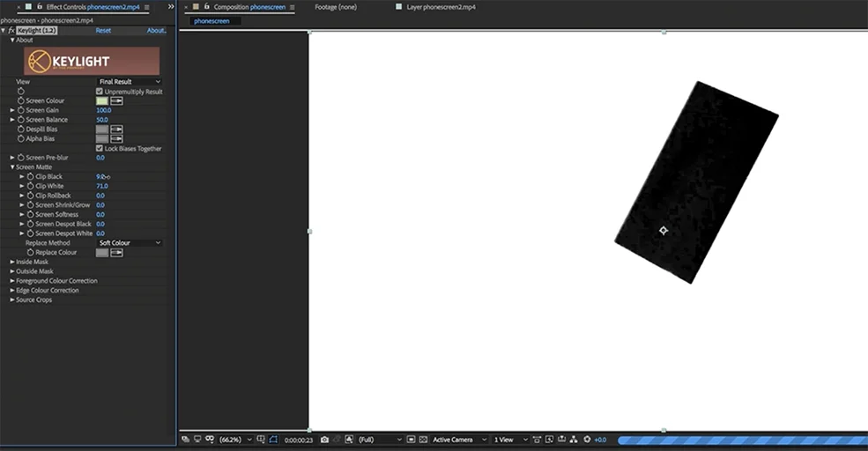The width and height of the screenshot is (868, 451).
Task: Open the resolution dropdown showing Full
Action: pos(380,440)
